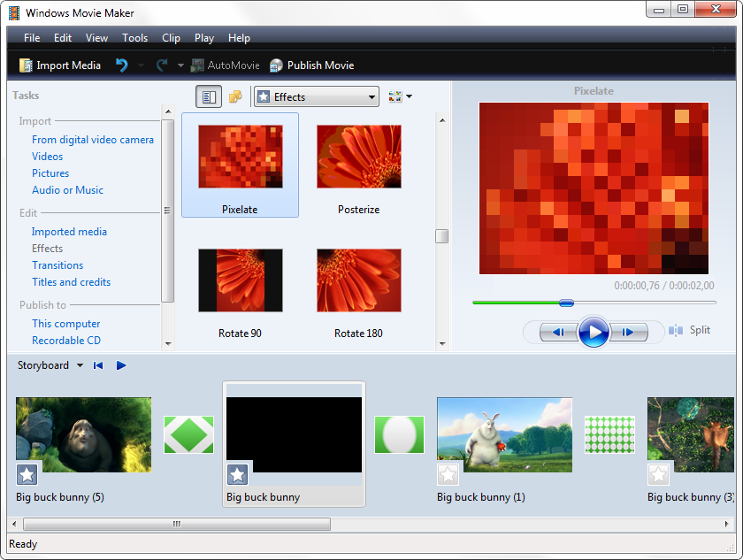Click the Previous Frame button
Viewport: 743px width, 560px height.
(x=558, y=332)
